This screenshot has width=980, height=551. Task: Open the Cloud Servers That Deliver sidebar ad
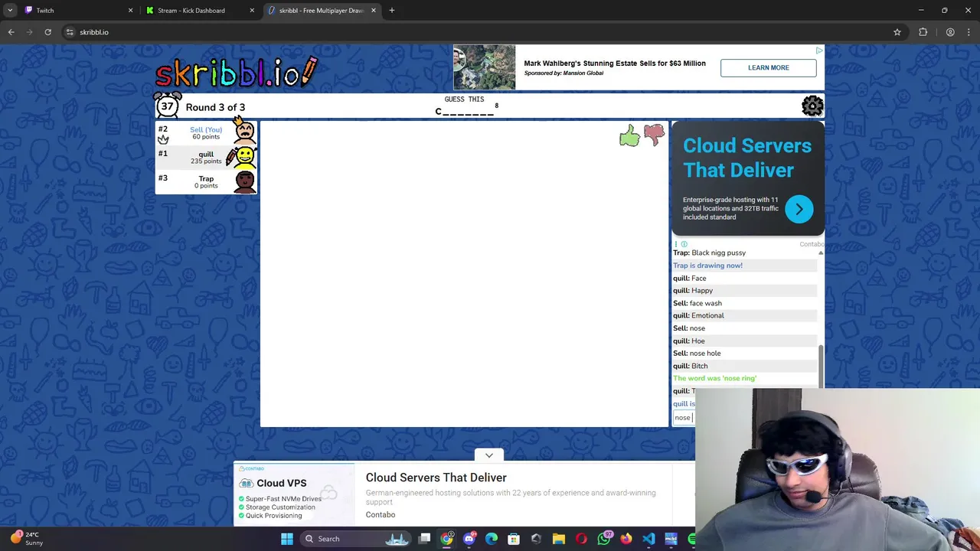[x=747, y=158]
